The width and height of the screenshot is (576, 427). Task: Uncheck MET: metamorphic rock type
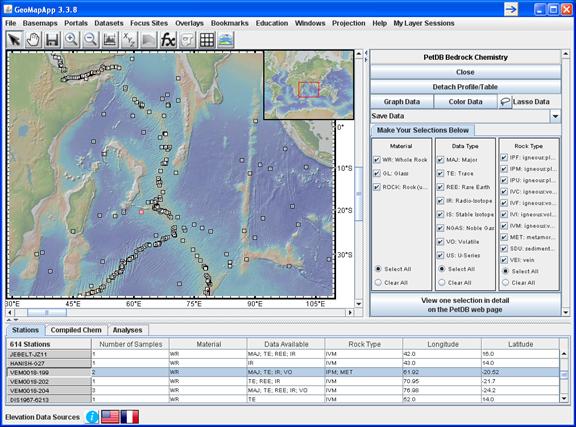pyautogui.click(x=504, y=237)
